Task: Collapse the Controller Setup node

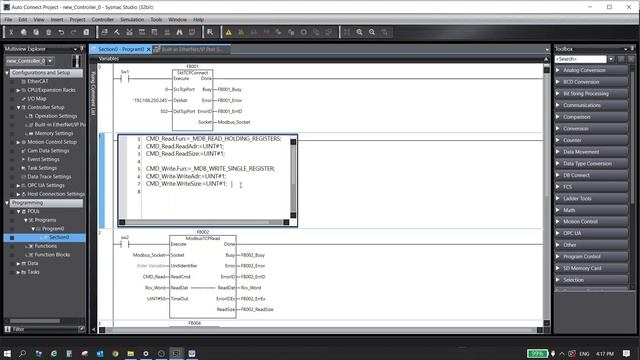Action: click(x=18, y=107)
